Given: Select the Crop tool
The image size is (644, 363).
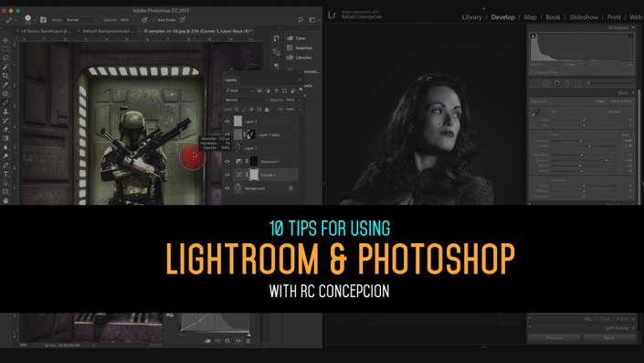Looking at the screenshot, I should pyautogui.click(x=5, y=76).
